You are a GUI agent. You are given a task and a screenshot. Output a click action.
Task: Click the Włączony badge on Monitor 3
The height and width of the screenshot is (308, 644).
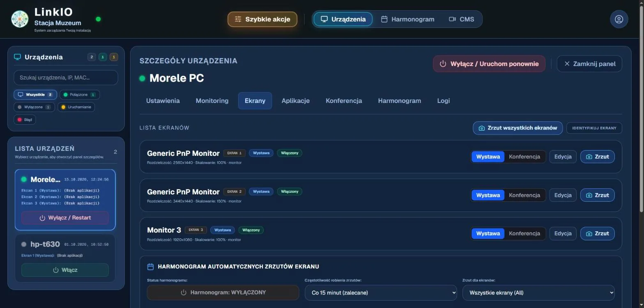(251, 230)
